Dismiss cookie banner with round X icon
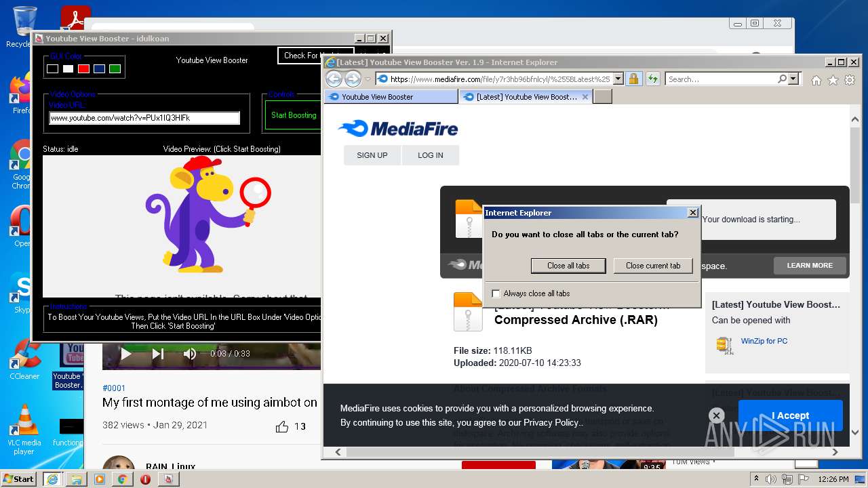The height and width of the screenshot is (488, 868). pyautogui.click(x=716, y=415)
